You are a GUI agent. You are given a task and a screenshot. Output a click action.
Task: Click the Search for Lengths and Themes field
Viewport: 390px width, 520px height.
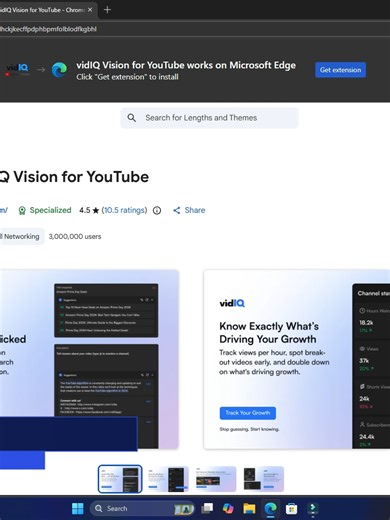[209, 118]
